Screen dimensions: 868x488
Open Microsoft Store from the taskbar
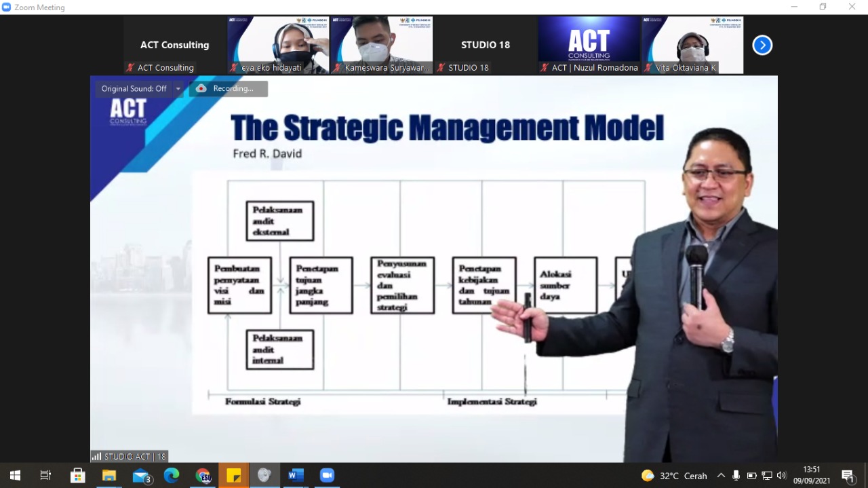click(x=78, y=475)
